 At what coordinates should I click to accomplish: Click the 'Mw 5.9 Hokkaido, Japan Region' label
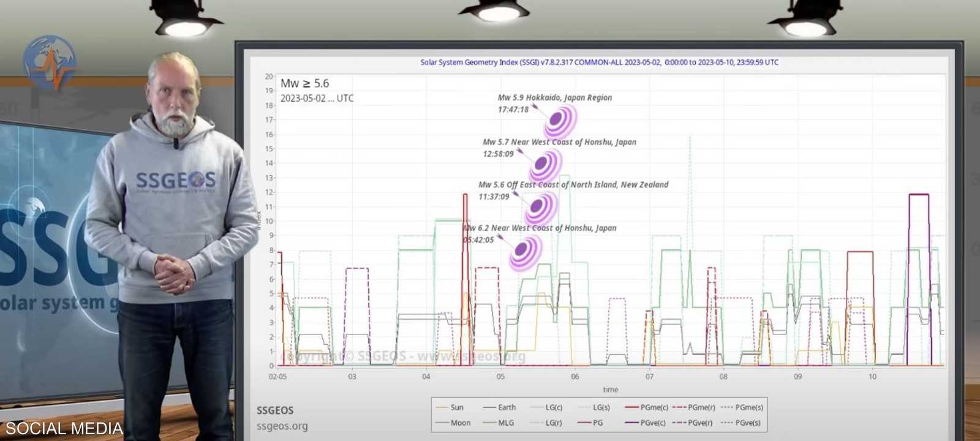click(555, 97)
